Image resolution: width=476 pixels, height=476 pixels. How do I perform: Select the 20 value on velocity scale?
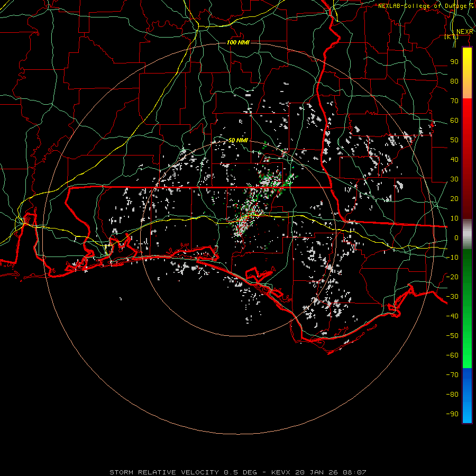tap(454, 198)
